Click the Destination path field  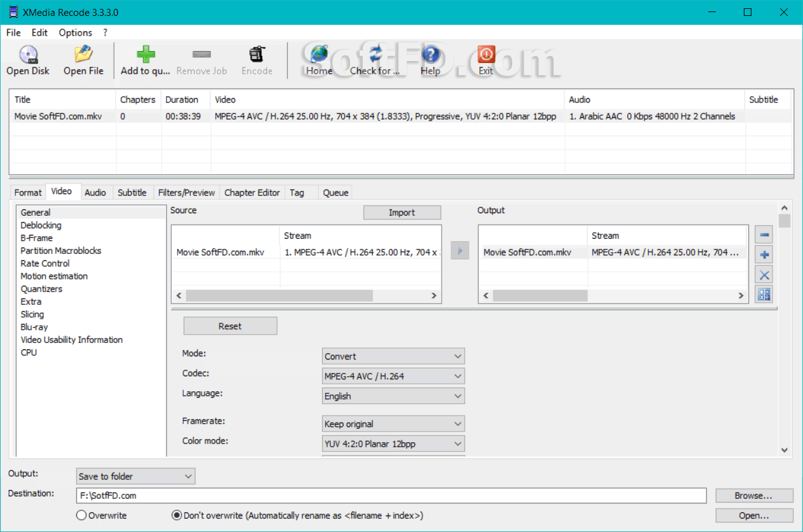click(391, 495)
